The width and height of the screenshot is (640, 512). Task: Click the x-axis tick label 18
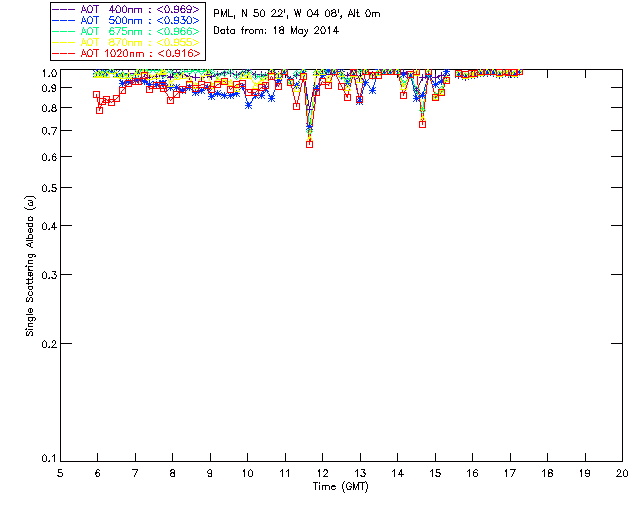[x=547, y=473]
